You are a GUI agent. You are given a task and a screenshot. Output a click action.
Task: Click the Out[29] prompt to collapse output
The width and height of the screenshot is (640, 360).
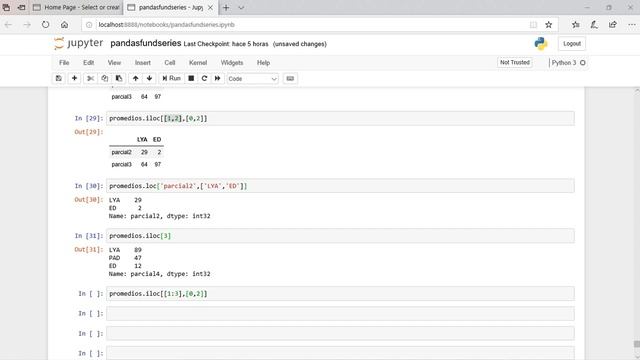[x=89, y=132]
